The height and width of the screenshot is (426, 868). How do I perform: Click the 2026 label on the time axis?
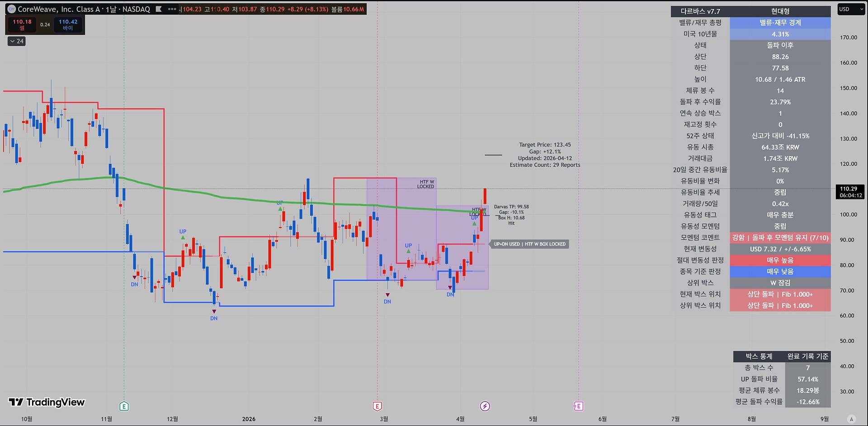pyautogui.click(x=249, y=419)
